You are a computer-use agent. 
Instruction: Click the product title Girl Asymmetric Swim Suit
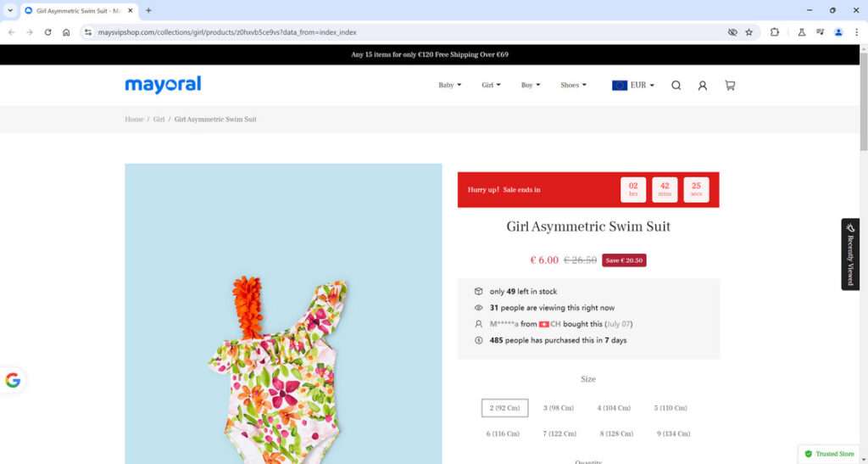(588, 226)
